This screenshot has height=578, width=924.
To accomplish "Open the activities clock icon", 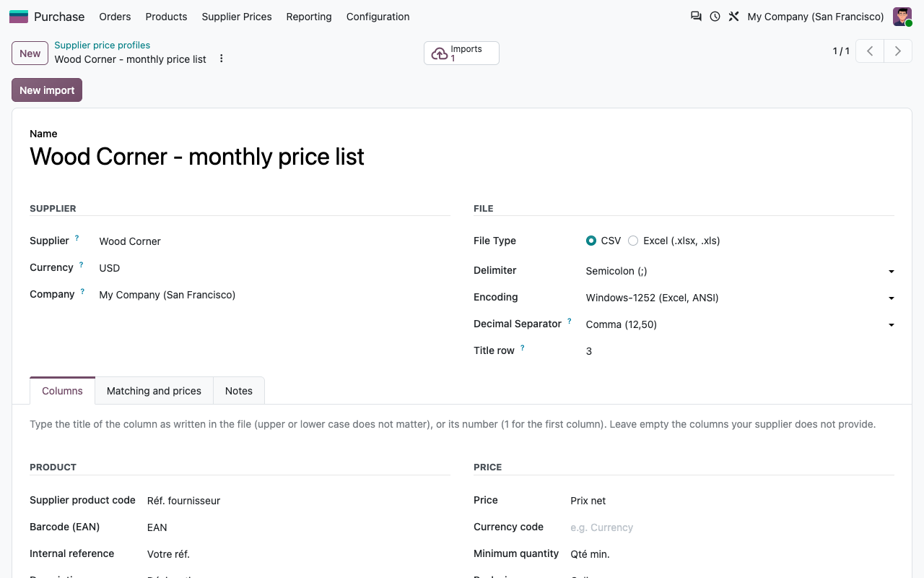I will click(x=715, y=16).
